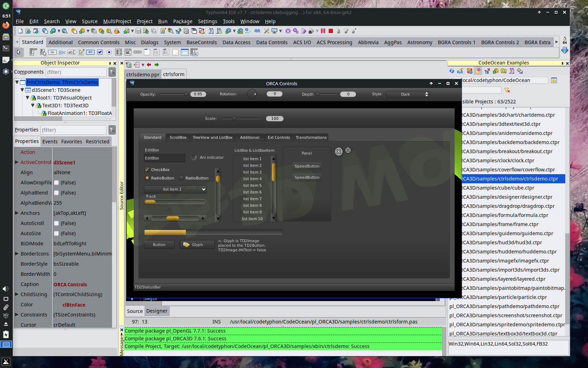This screenshot has width=588, height=368.
Task: Click the upper SpeedButton in Panel
Action: 307,166
